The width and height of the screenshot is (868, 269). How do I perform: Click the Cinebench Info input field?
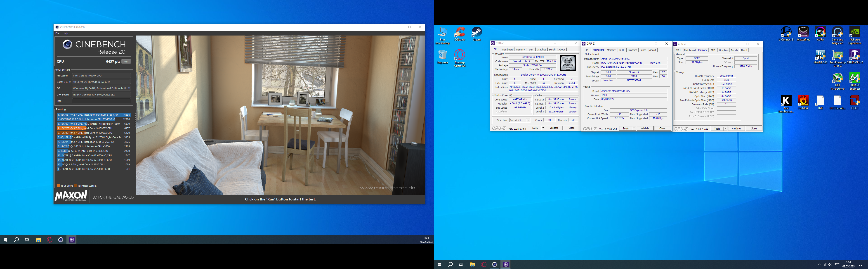point(101,101)
